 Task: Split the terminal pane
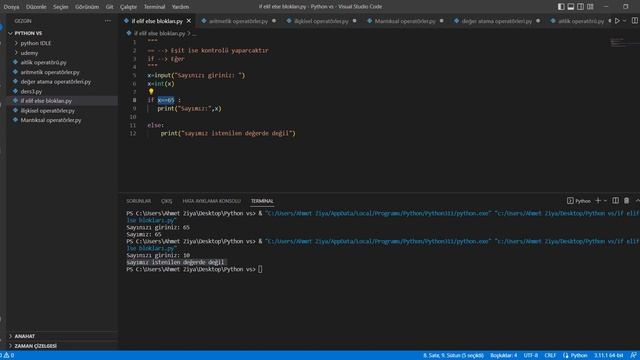[x=616, y=201]
